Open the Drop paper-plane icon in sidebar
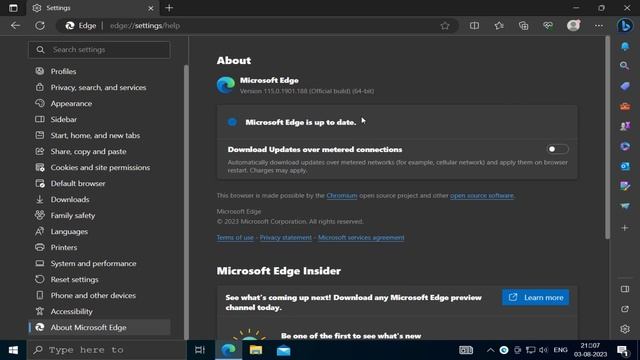Viewport: 640px width, 360px height. pos(624,206)
